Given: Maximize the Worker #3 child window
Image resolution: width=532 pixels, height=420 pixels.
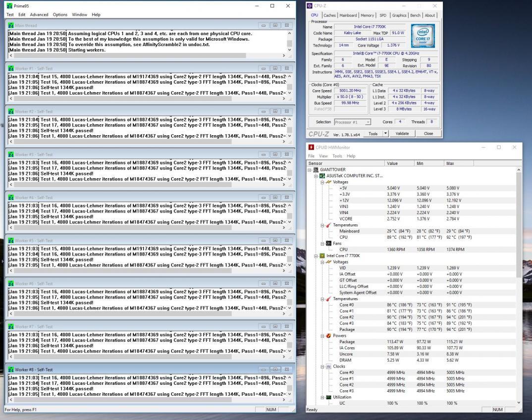Looking at the screenshot, I should (x=275, y=155).
